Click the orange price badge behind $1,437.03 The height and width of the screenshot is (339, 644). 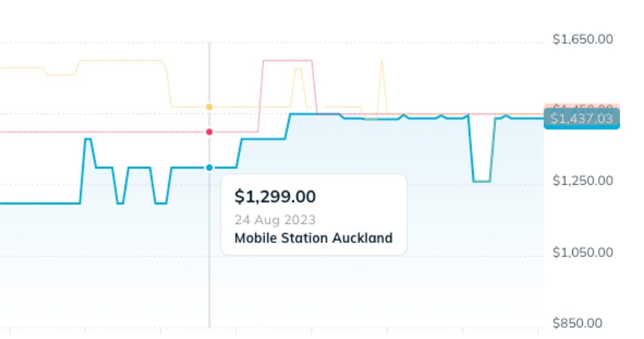pyautogui.click(x=581, y=107)
